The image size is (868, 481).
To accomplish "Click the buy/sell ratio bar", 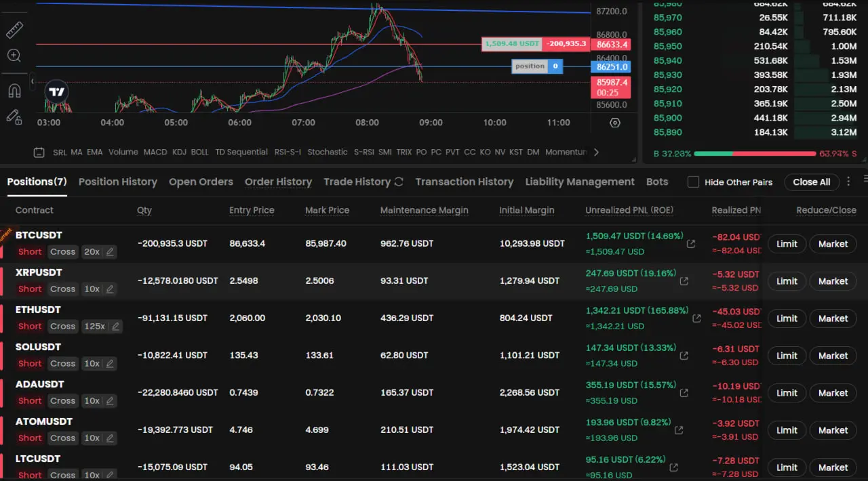I will 756,154.
